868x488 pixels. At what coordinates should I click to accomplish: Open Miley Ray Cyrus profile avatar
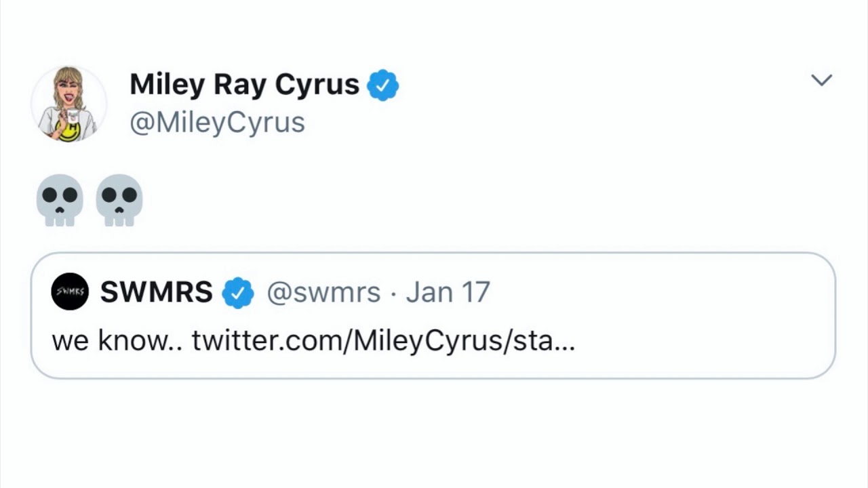(68, 103)
